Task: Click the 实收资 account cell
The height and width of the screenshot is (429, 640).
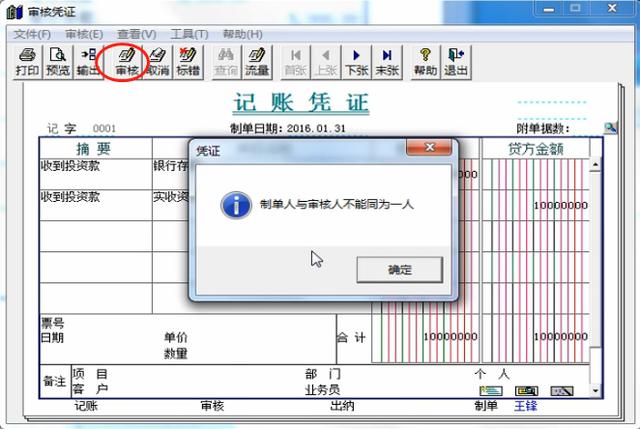Action: coord(171,197)
